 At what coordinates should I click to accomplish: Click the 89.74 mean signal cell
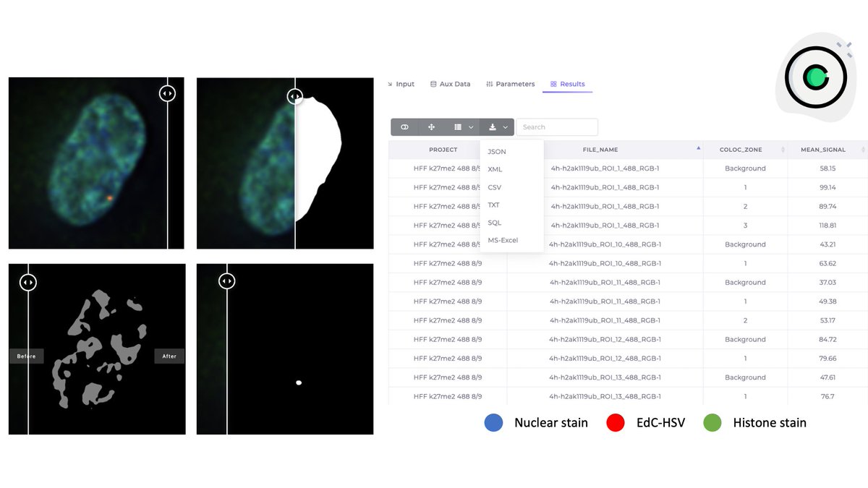(827, 206)
